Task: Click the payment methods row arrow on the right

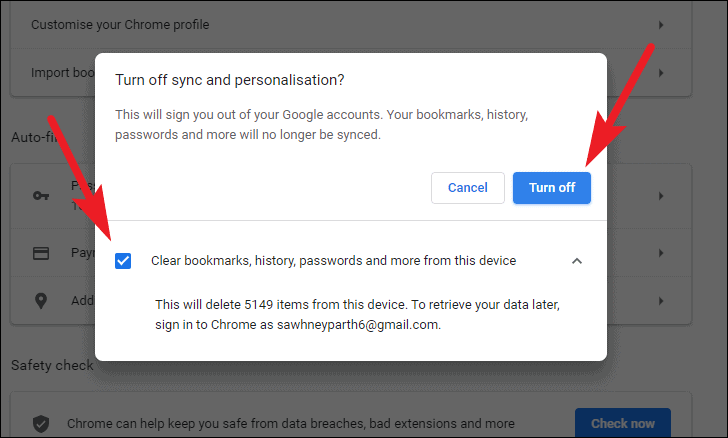Action: [661, 254]
